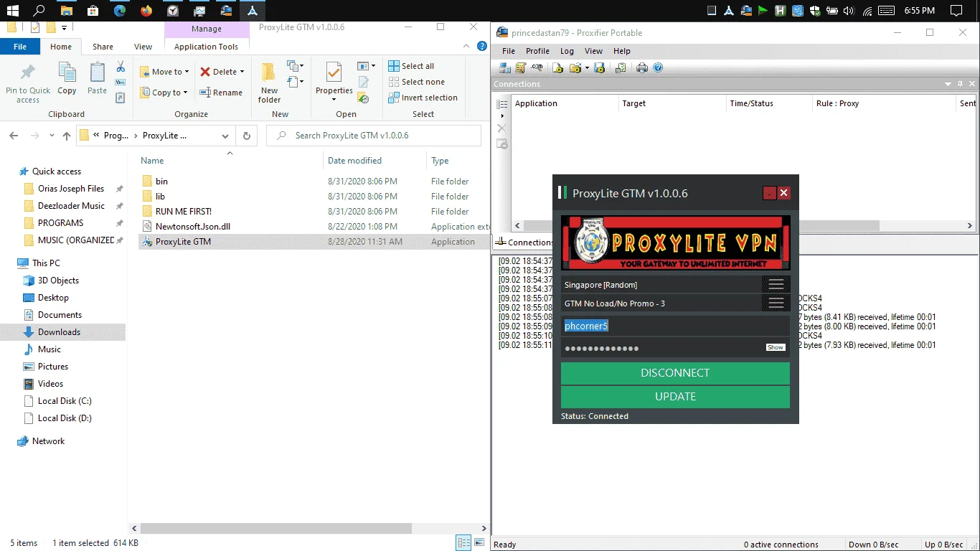Create a New folder from the ribbon

270,83
